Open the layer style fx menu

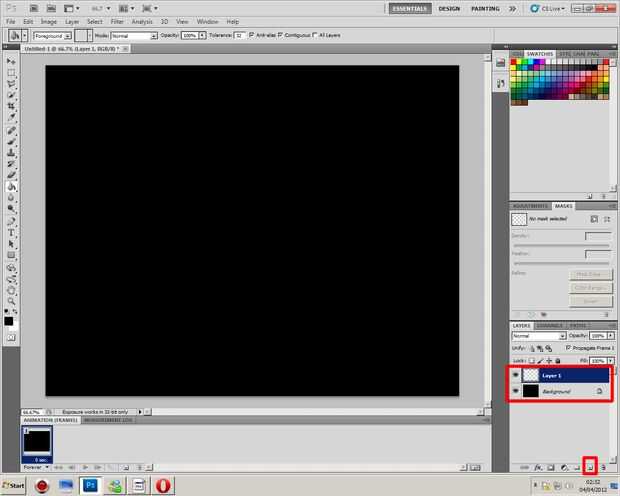[x=538, y=468]
